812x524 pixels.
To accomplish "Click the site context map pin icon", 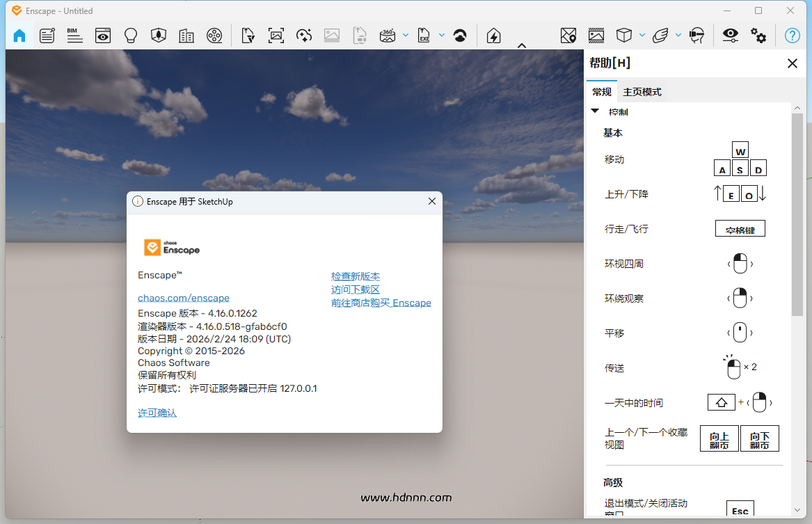I will pyautogui.click(x=568, y=35).
